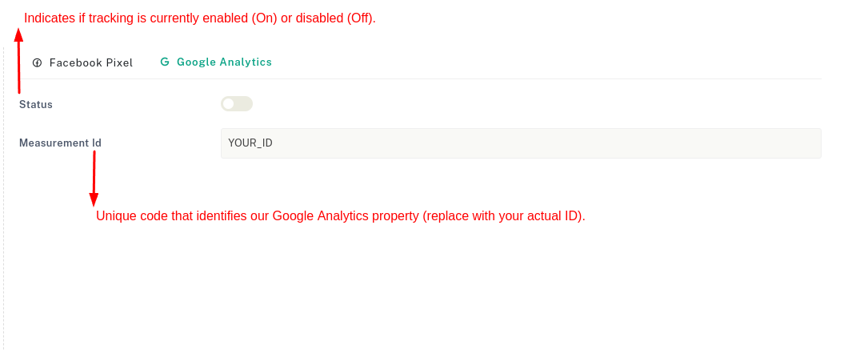Click the downward red arrowhead
Screen dimensions: 868x350
[x=94, y=199]
